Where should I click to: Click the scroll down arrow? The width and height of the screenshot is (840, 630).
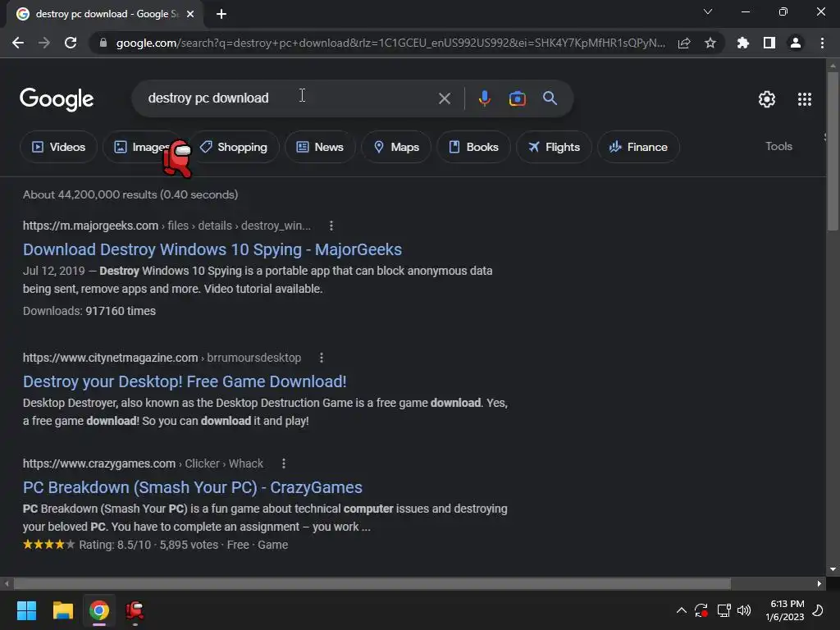pos(833,569)
